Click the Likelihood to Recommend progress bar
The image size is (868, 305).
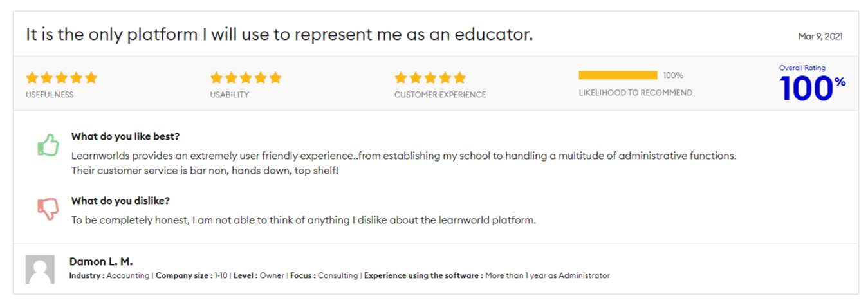pyautogui.click(x=618, y=75)
